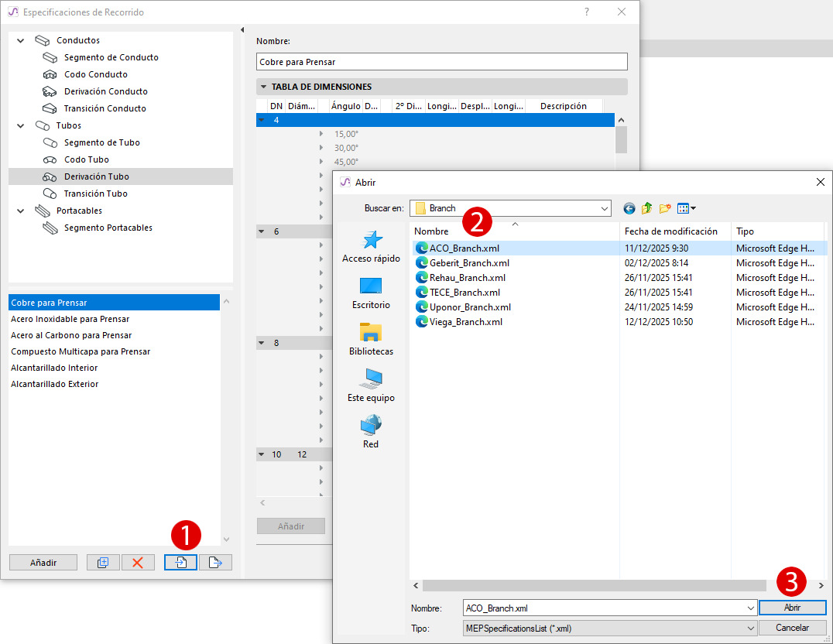Click the Nombre field Cobre para Prensar
Viewport: 833px width, 644px height.
[x=441, y=62]
